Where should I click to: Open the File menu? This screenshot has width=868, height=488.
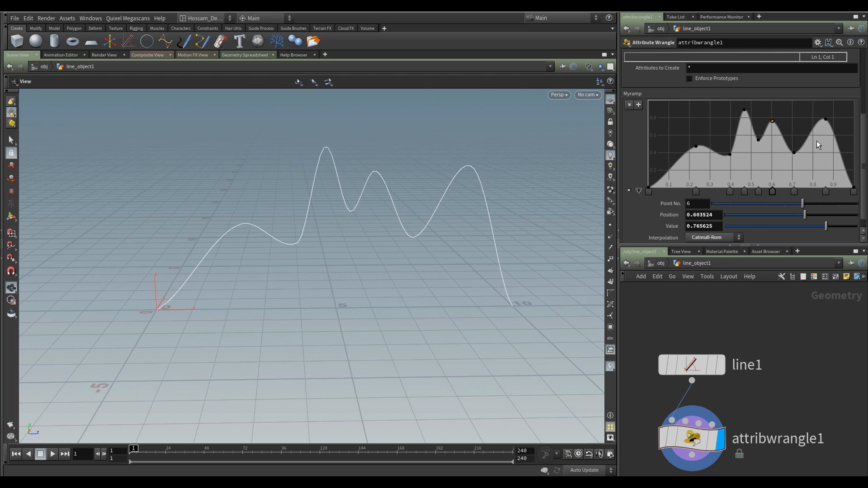[14, 18]
